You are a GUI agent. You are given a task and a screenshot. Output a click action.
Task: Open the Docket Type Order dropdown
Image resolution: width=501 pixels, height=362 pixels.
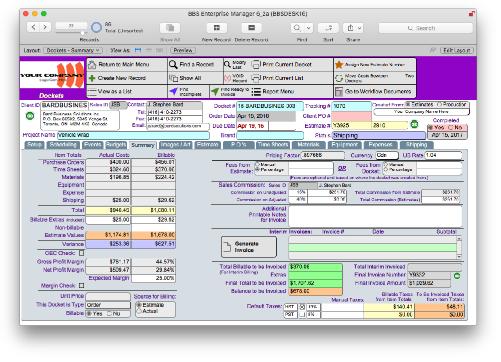pos(108,305)
